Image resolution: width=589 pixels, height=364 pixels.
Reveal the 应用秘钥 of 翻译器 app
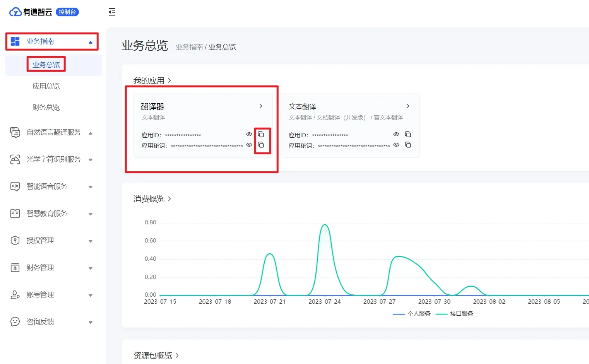click(x=249, y=145)
